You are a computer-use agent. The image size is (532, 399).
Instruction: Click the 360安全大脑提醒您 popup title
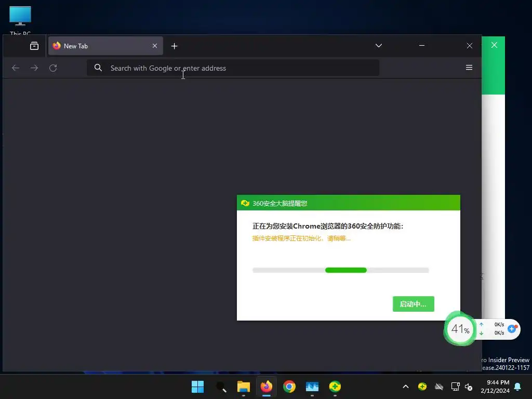coord(280,203)
